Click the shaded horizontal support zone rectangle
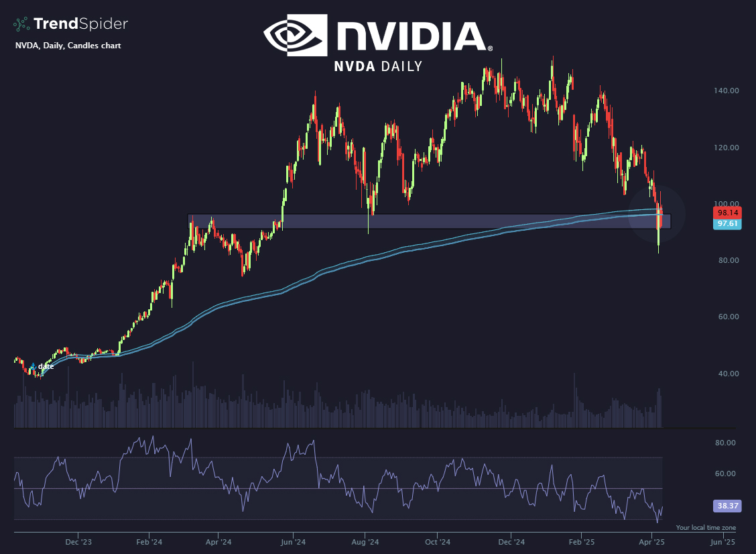Image resolution: width=756 pixels, height=554 pixels. [x=429, y=221]
